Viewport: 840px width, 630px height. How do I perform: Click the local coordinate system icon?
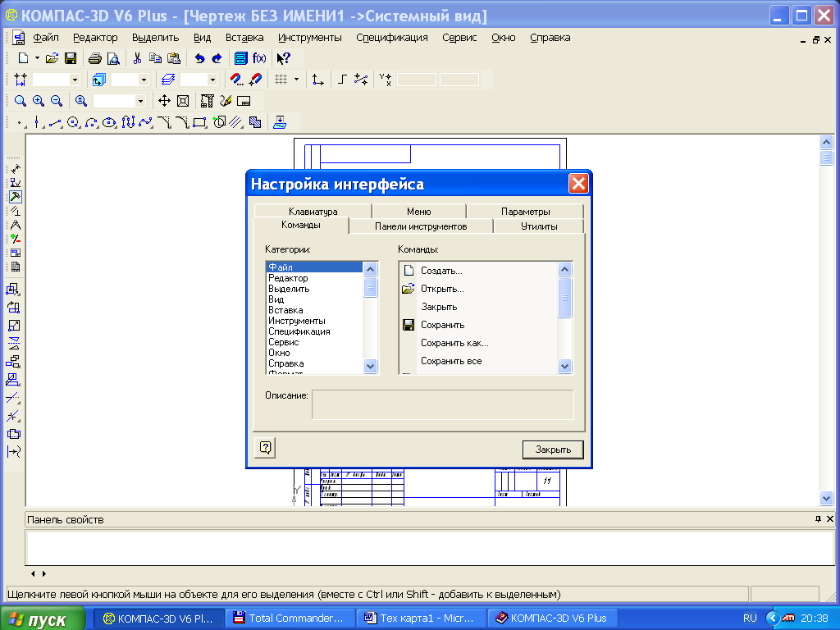pos(317,80)
